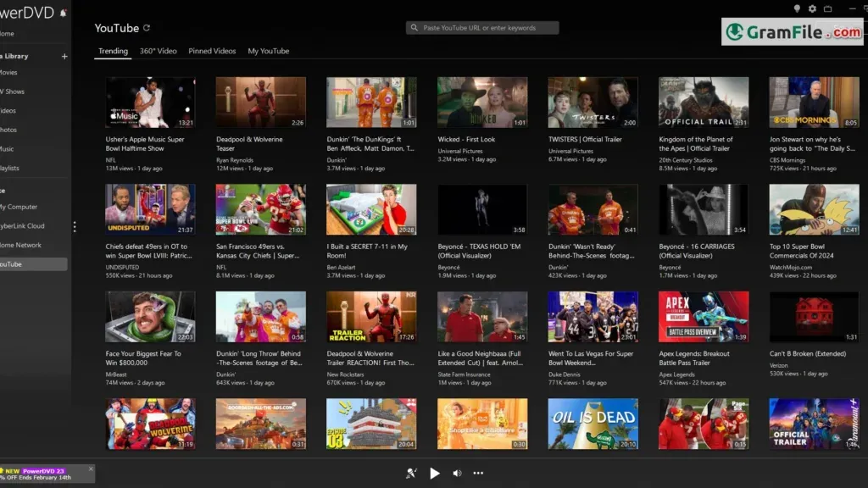Open San Francisco 49ers vs. Chiefs thumbnail
The height and width of the screenshot is (488, 868).
point(261,210)
